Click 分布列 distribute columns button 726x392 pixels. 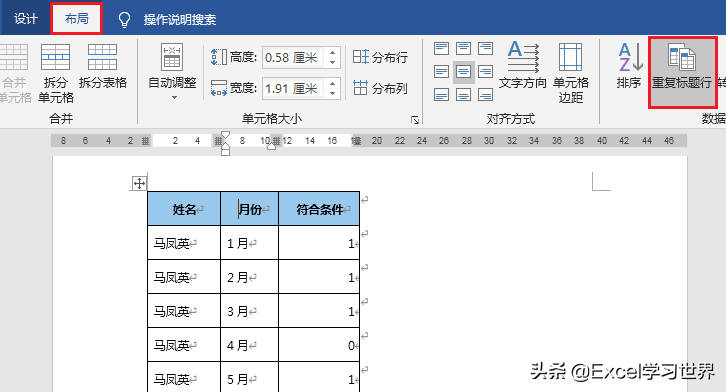pos(380,88)
